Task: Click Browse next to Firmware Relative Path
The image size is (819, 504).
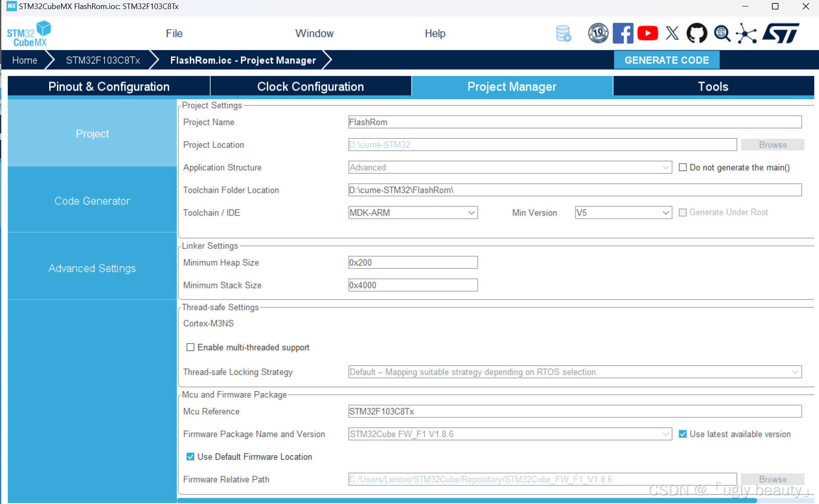Action: tap(772, 479)
